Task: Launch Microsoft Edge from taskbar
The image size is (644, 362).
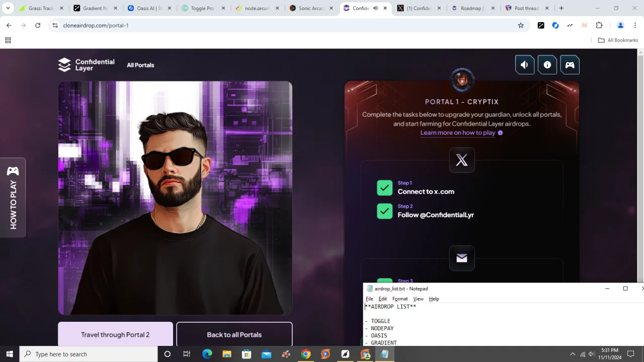Action: point(207,354)
